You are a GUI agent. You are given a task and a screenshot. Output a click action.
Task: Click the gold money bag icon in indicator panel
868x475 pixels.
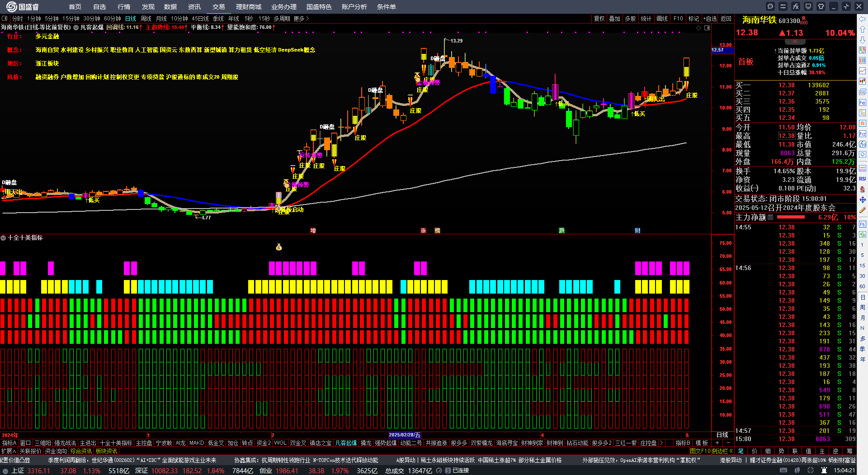point(279,247)
